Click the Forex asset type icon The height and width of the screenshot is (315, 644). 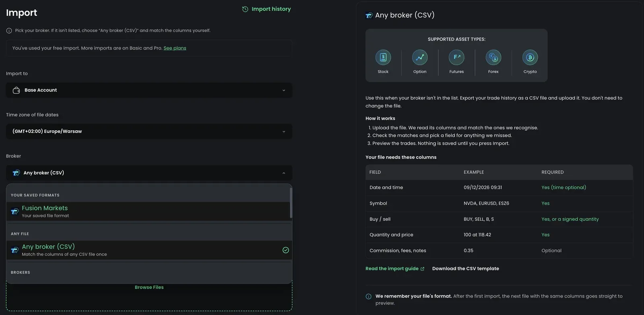493,57
